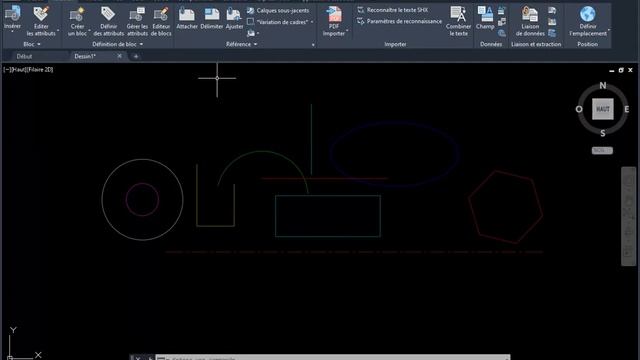
Task: Click Reconnaître le texte SHX
Action: point(393,10)
